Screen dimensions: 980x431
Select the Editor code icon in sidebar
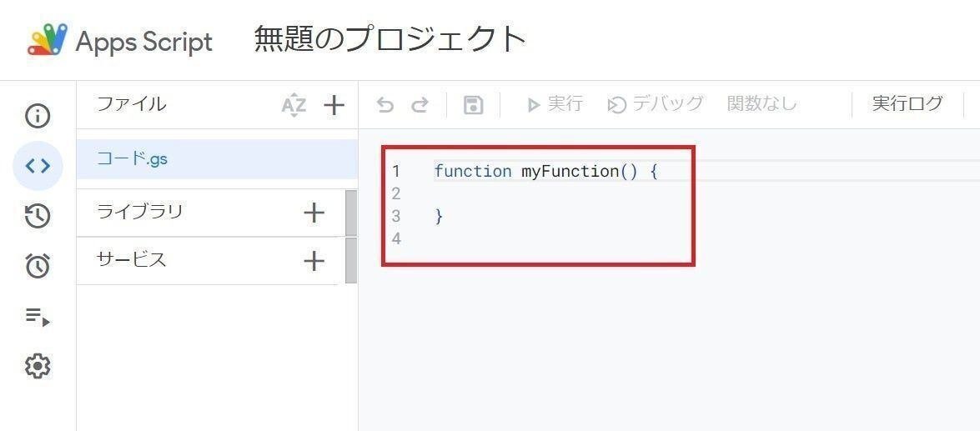coord(38,166)
